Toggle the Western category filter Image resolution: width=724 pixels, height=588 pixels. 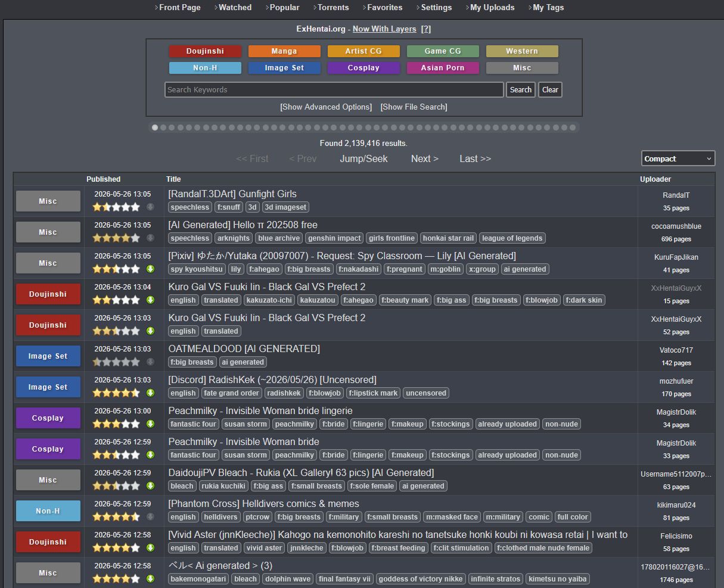pos(522,51)
